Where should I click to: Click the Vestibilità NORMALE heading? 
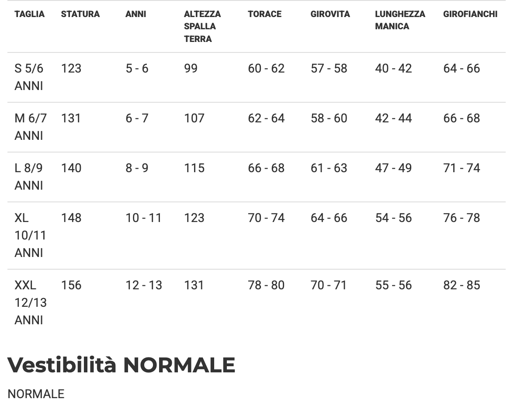(122, 365)
